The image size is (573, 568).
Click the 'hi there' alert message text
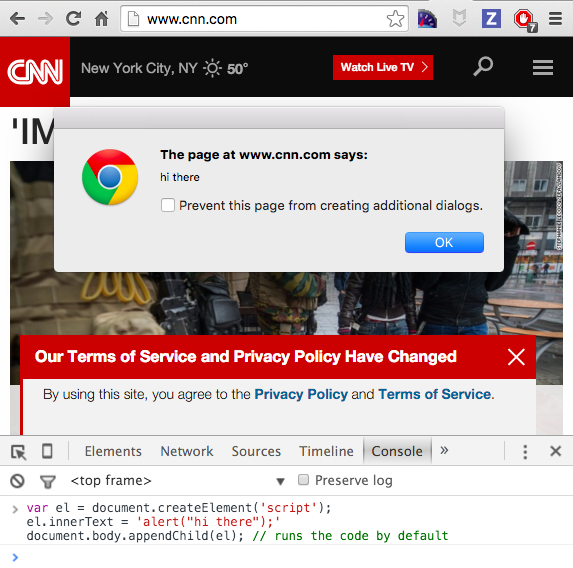[x=180, y=177]
